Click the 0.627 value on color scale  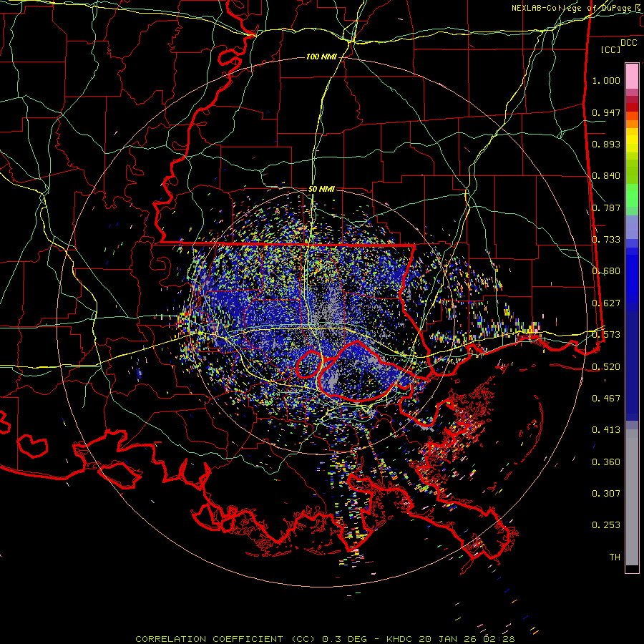pyautogui.click(x=606, y=303)
